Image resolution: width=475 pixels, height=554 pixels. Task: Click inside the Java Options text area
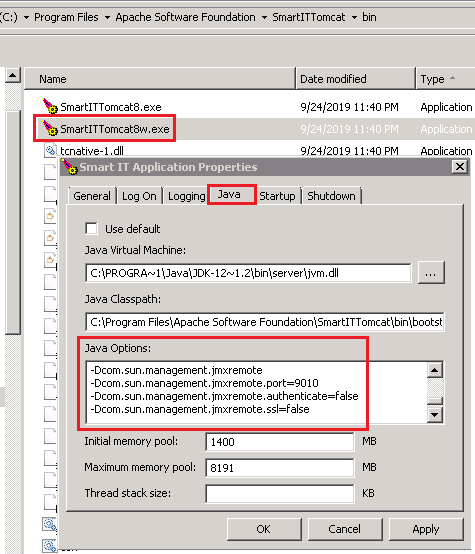(256, 392)
